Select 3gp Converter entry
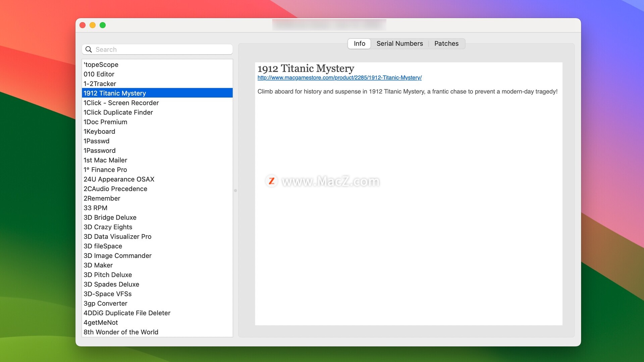The width and height of the screenshot is (644, 362). click(x=157, y=303)
